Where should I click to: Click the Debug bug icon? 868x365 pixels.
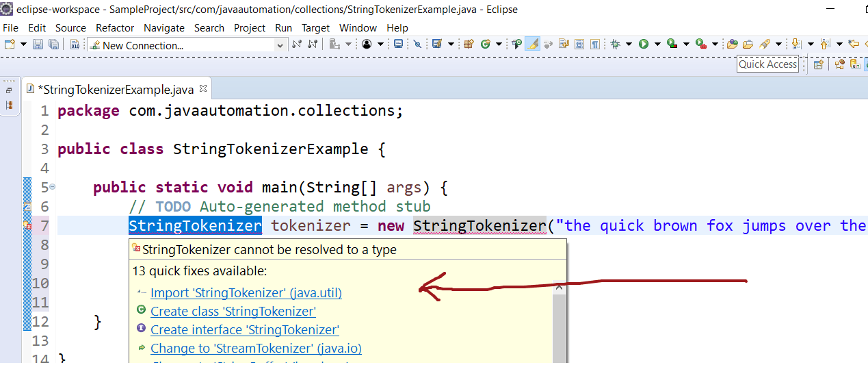(616, 45)
